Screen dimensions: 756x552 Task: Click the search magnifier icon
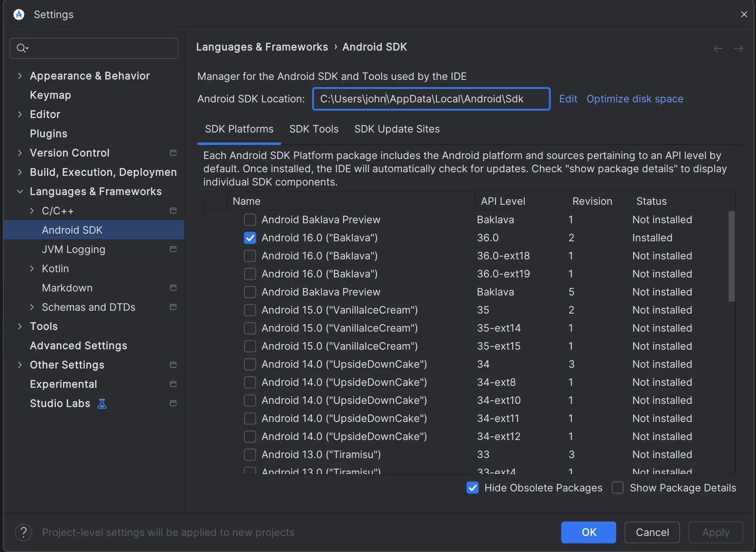(x=22, y=48)
